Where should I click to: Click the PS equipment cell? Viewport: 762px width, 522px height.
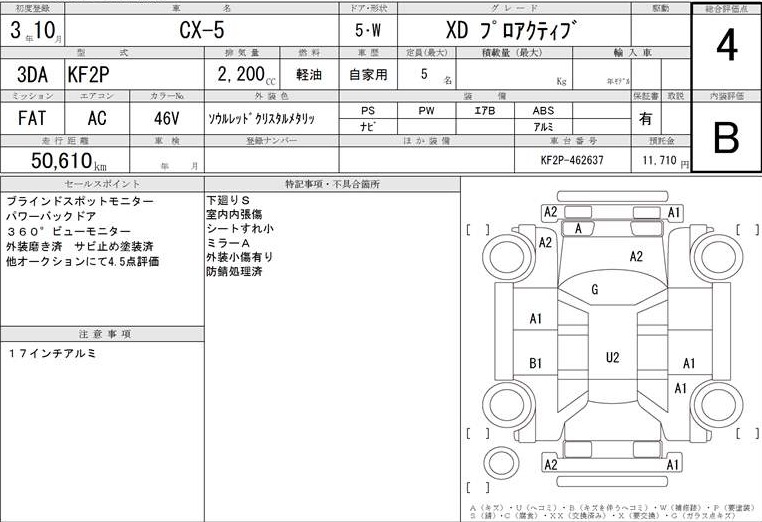(366, 110)
